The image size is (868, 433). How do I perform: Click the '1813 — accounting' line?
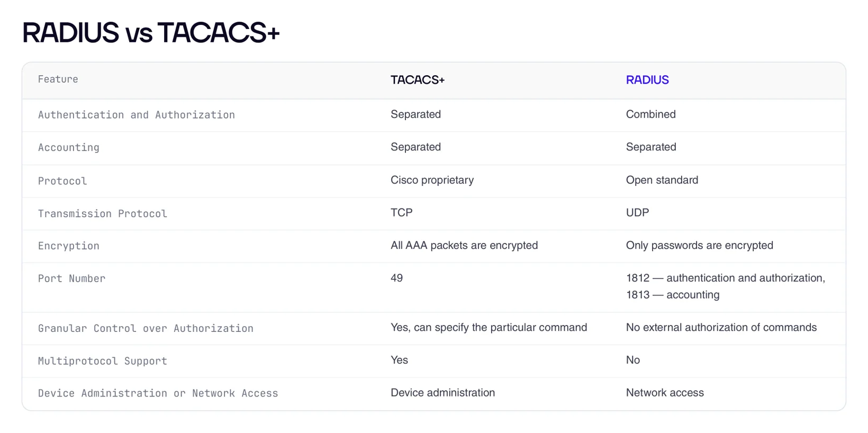(x=673, y=295)
